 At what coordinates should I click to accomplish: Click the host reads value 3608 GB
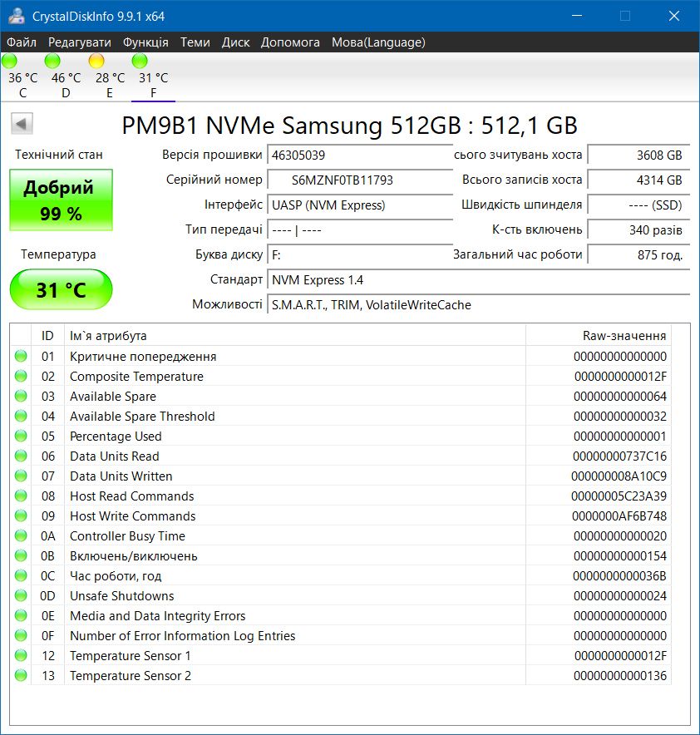[638, 155]
